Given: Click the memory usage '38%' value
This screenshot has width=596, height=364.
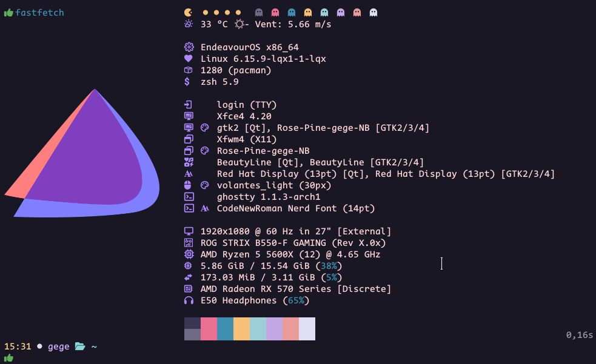Looking at the screenshot, I should click(x=329, y=266).
